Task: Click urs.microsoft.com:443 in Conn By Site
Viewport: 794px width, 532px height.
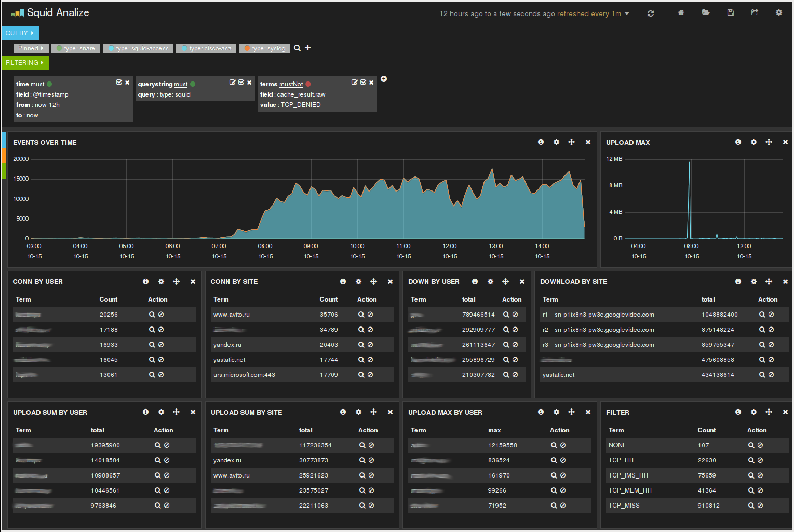Action: click(244, 375)
